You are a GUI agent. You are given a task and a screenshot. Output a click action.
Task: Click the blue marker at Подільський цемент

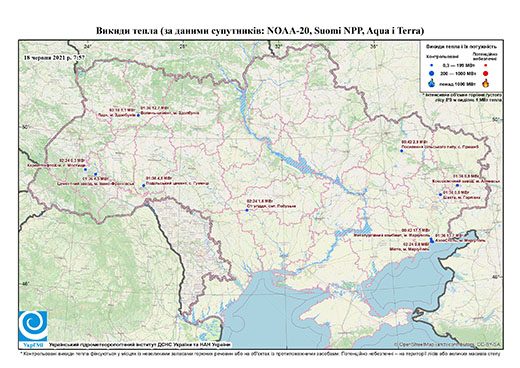point(144,186)
